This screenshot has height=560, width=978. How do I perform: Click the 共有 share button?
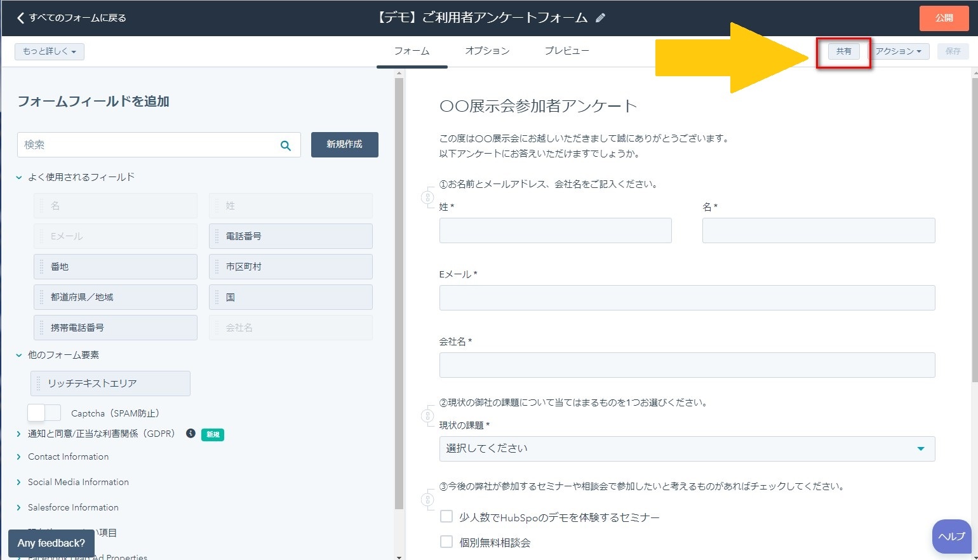(843, 51)
